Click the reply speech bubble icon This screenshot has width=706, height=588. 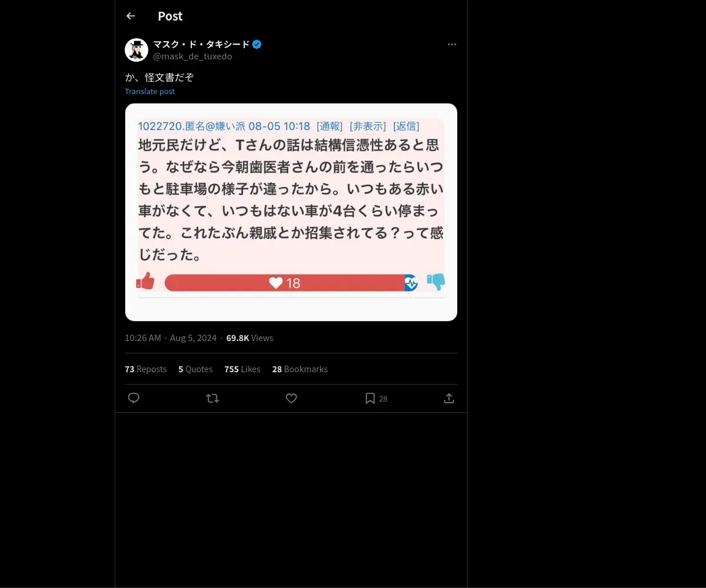pyautogui.click(x=134, y=398)
